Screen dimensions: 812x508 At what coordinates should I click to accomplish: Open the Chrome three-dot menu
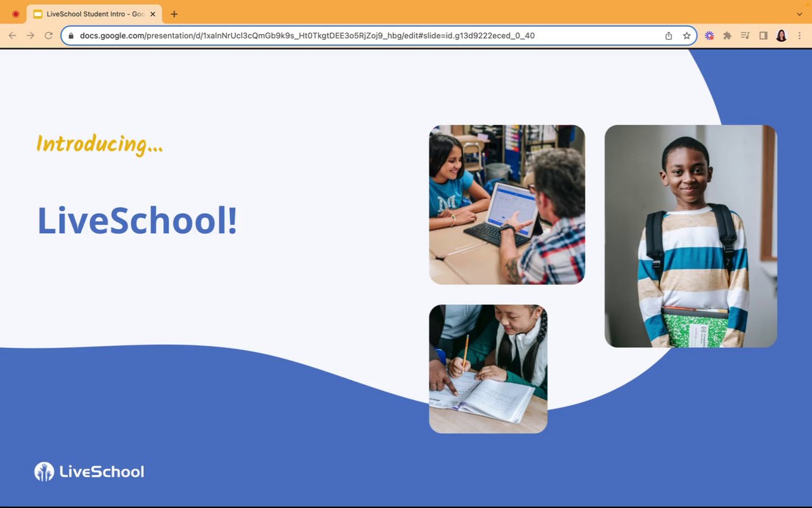pos(799,36)
